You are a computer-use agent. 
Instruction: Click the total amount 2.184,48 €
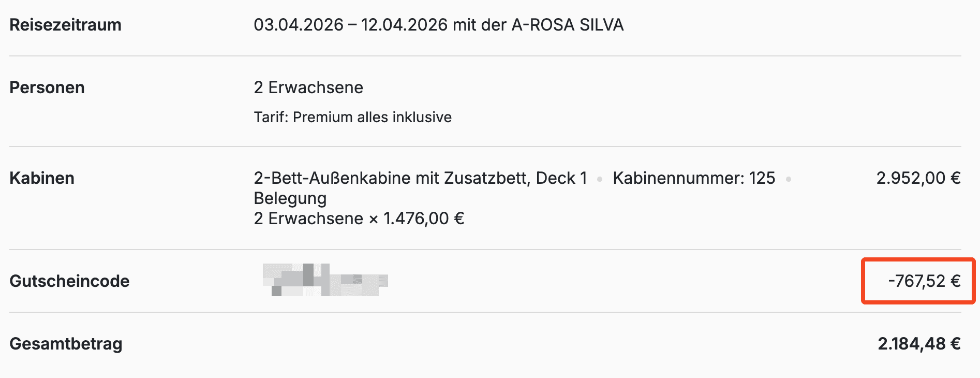coord(919,344)
